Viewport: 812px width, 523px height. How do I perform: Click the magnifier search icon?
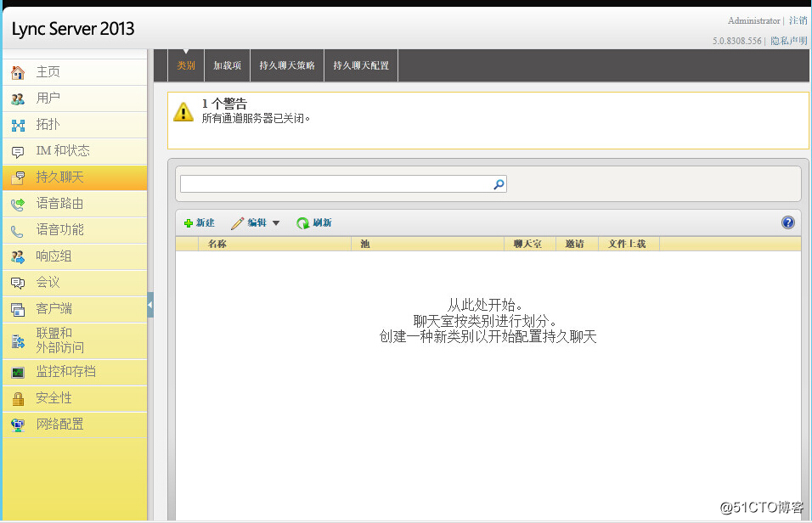499,184
